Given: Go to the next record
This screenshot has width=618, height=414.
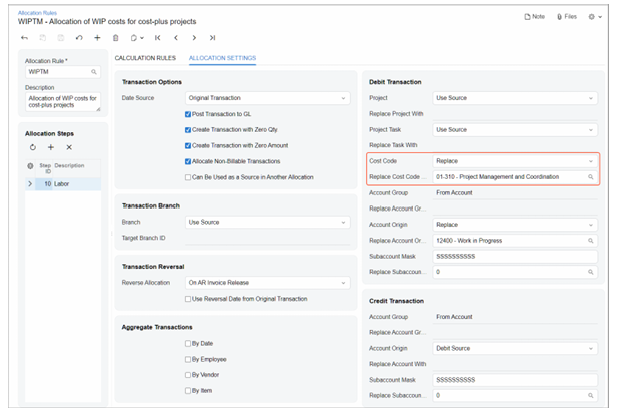Looking at the screenshot, I should click(x=193, y=37).
